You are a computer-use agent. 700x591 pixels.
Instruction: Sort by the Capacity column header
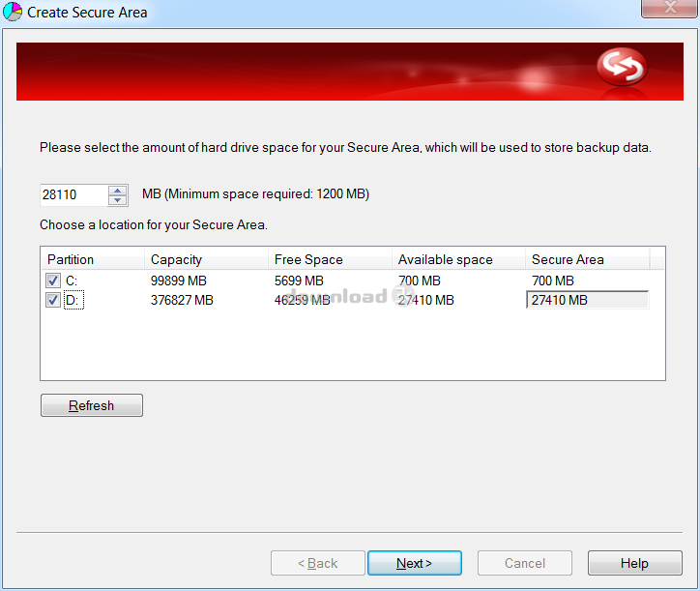206,259
